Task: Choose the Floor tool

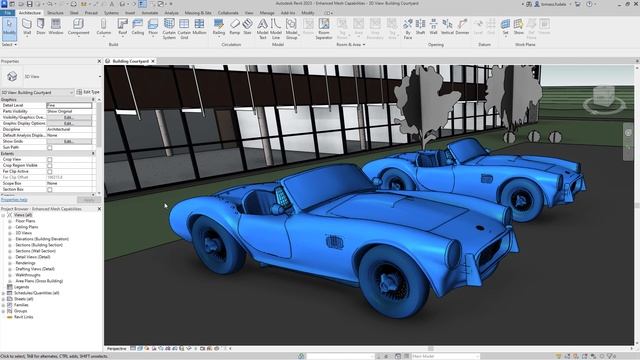Action: 153,27
